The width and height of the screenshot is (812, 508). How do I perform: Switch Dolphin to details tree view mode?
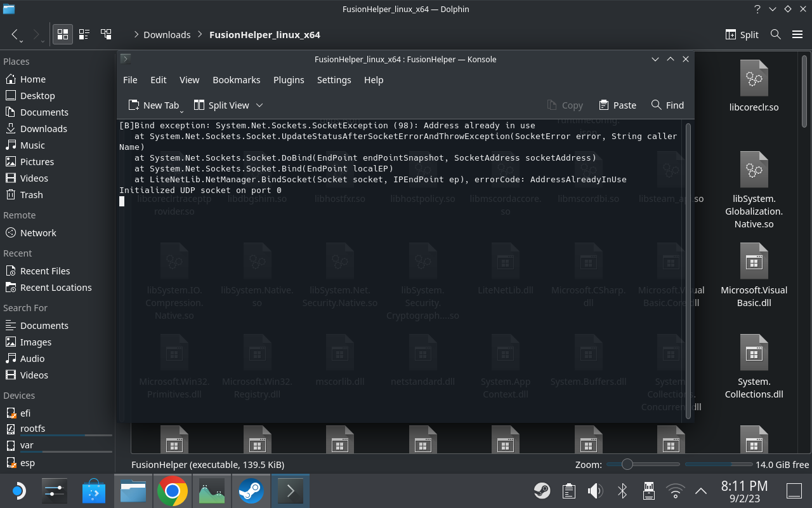106,34
